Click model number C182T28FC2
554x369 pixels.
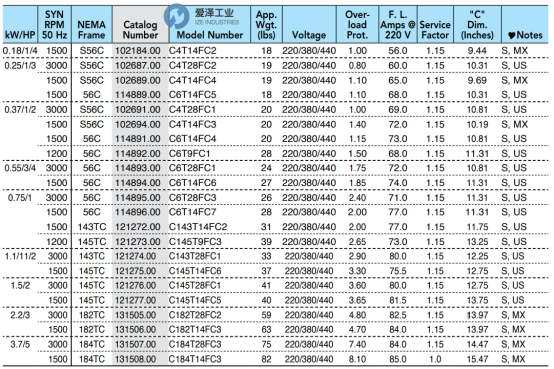pyautogui.click(x=195, y=315)
